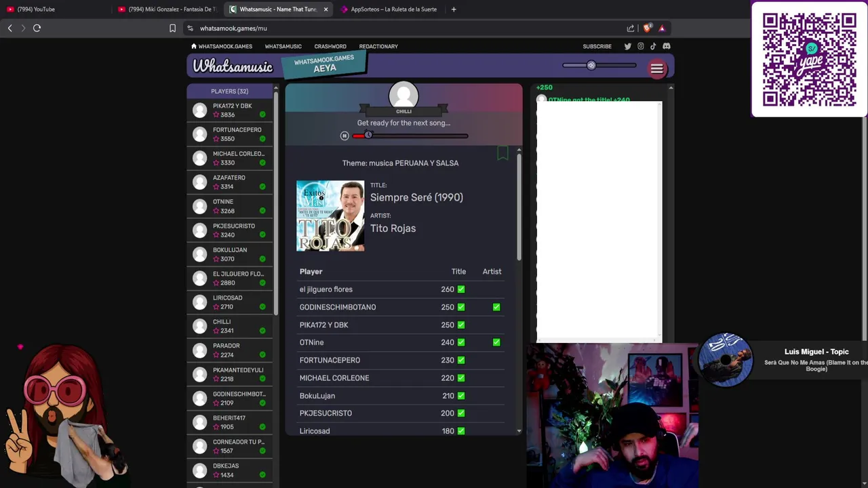Click PIKA172 Y DBK's avatar in the players list
This screenshot has height=488, width=868.
coord(199,110)
